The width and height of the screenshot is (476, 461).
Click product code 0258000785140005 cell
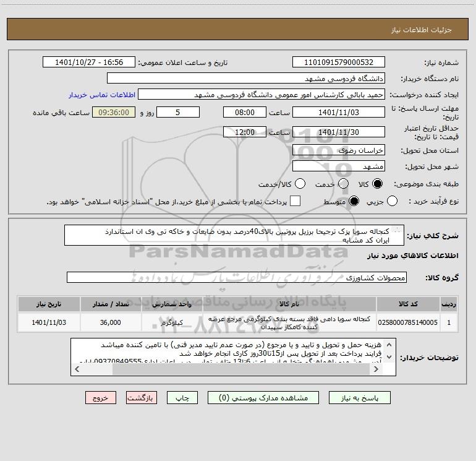(408, 322)
